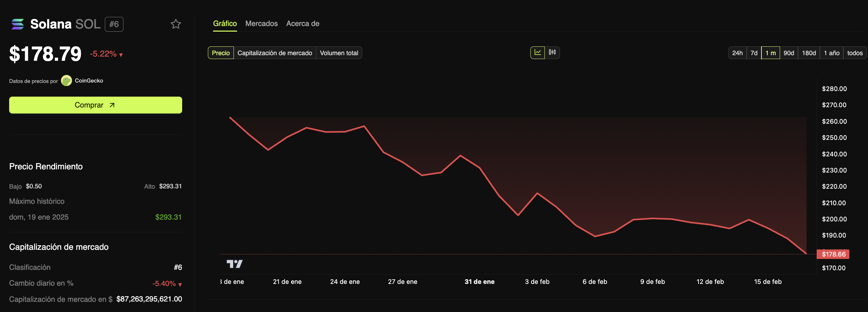Image resolution: width=868 pixels, height=312 pixels.
Task: Click the all-time high value $293.31 in green
Action: click(x=168, y=217)
